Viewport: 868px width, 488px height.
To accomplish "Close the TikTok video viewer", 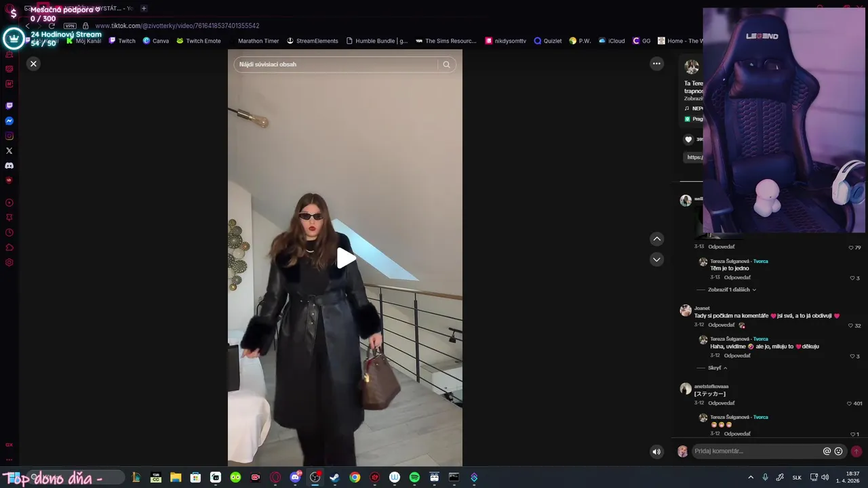I will click(33, 64).
